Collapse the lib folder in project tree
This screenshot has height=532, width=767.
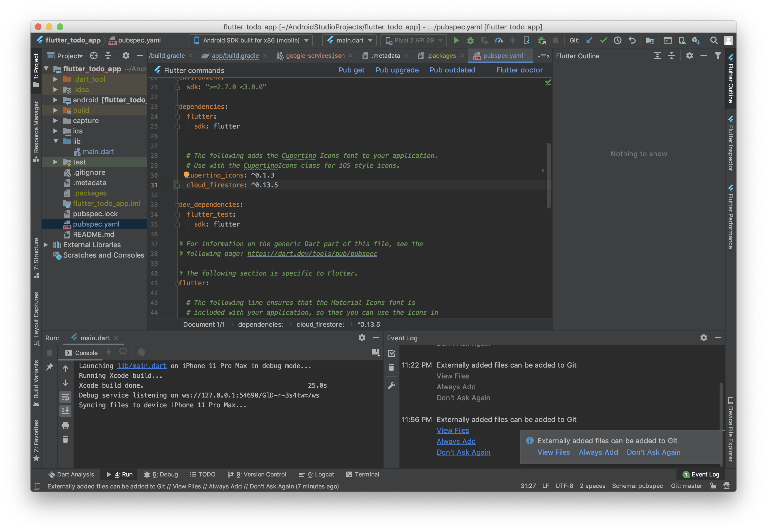[x=55, y=141]
